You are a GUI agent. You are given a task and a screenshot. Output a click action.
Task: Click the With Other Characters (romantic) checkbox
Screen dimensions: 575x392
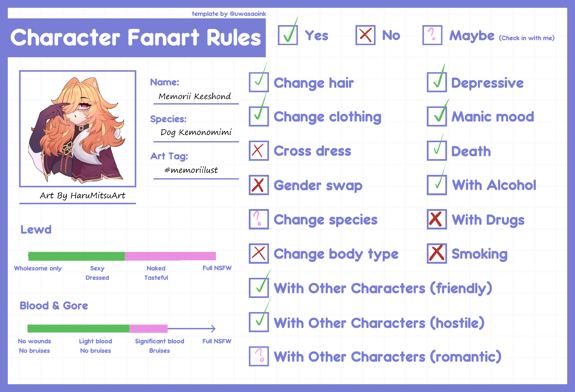pos(259,356)
